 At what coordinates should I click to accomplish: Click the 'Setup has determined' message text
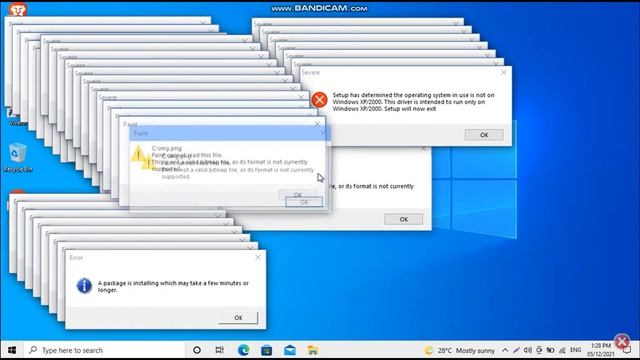(413, 102)
